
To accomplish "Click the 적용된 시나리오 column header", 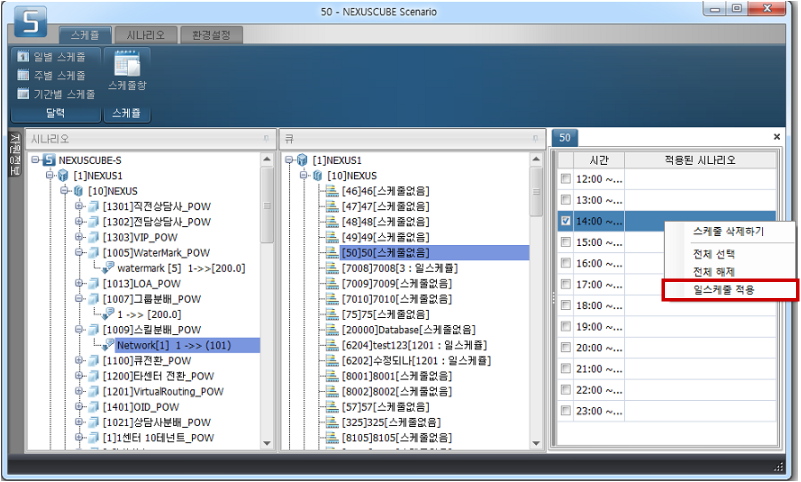I will [x=700, y=160].
